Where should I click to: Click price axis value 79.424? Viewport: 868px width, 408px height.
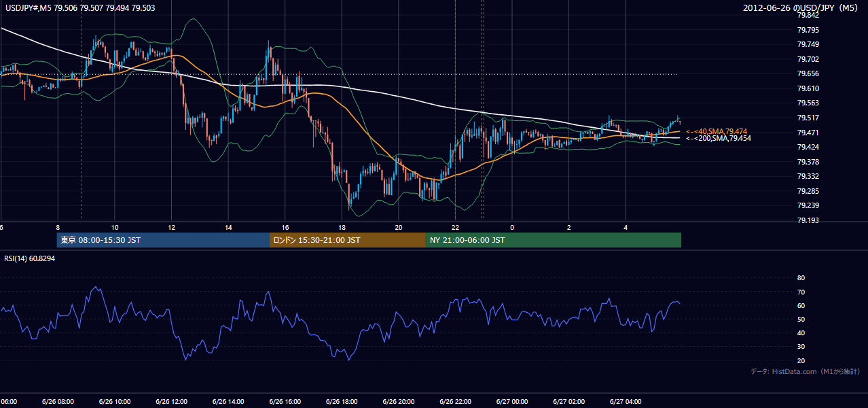coord(808,147)
